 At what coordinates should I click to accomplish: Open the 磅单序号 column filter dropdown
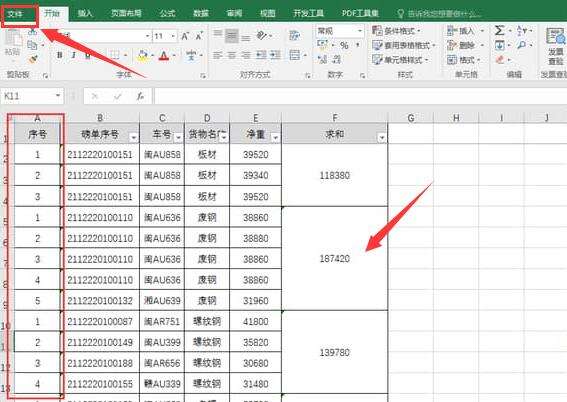pos(134,137)
